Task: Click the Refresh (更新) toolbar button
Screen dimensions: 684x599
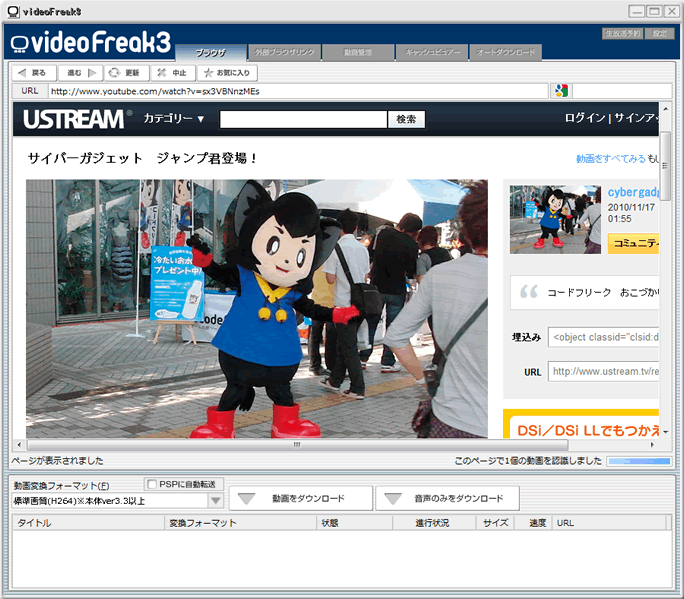Action: [125, 73]
